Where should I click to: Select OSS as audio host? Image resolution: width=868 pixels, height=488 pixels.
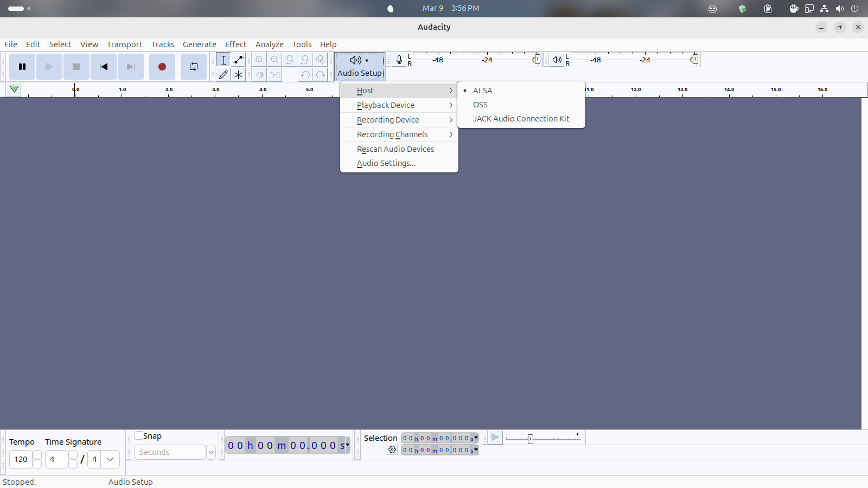pyautogui.click(x=480, y=105)
